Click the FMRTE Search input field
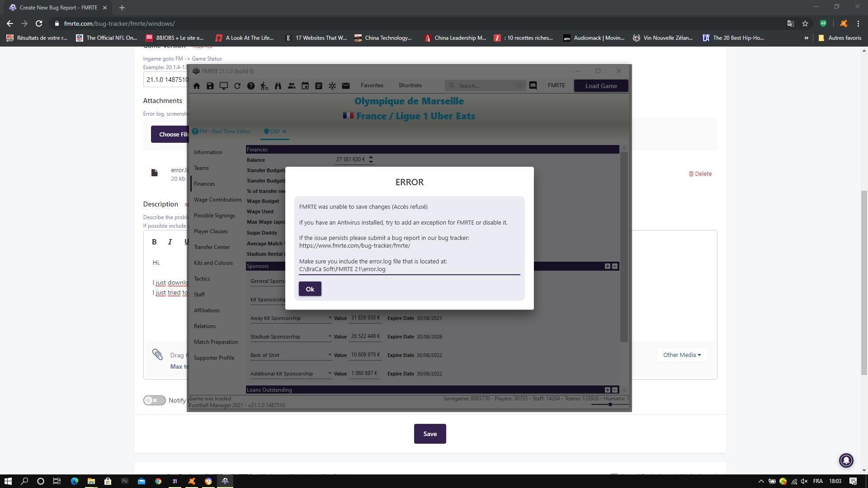 pos(486,86)
